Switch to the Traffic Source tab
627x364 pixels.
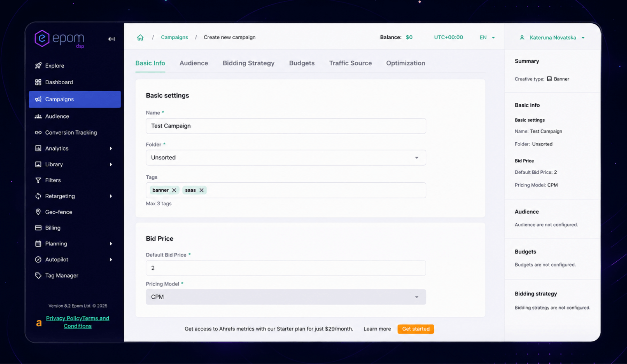coord(350,63)
